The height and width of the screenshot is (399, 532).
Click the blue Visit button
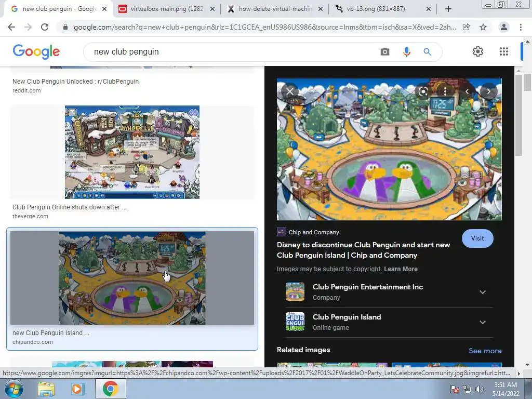(x=477, y=238)
